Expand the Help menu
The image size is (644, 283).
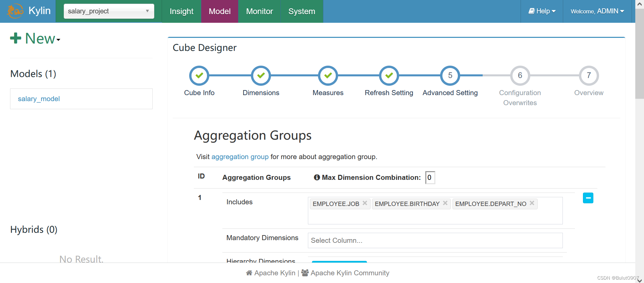point(542,11)
